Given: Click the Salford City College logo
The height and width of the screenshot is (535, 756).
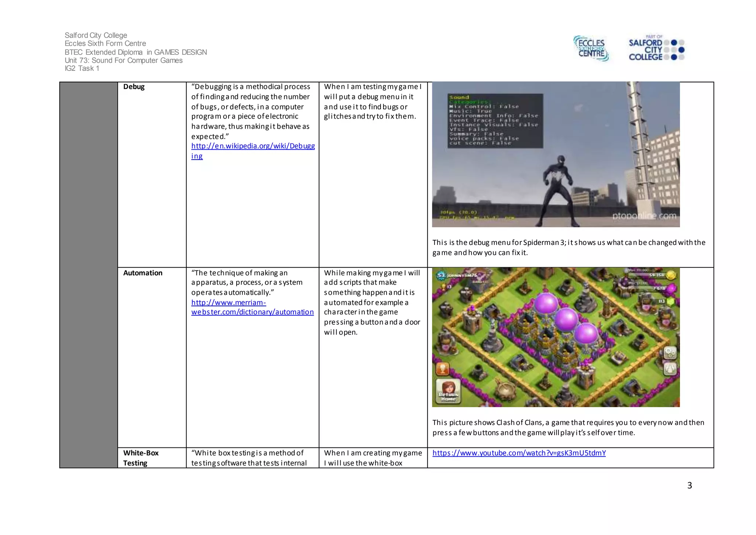Looking at the screenshot, I should [656, 48].
